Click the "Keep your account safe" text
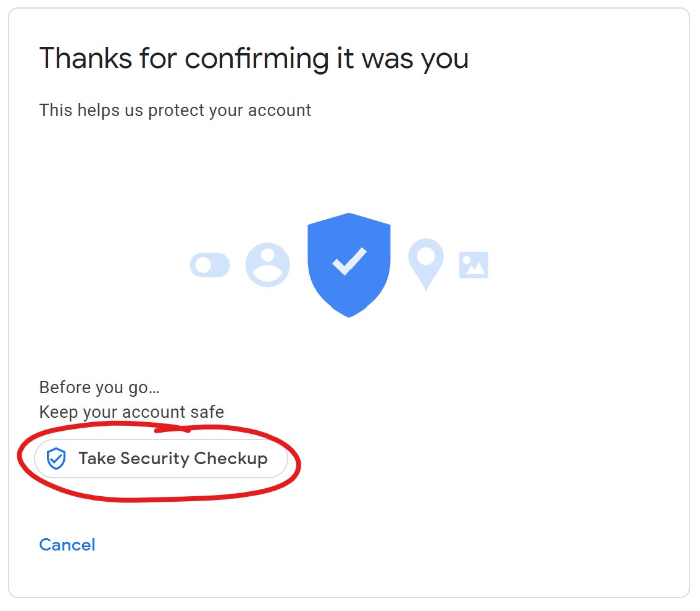The height and width of the screenshot is (611, 700). pos(131,412)
